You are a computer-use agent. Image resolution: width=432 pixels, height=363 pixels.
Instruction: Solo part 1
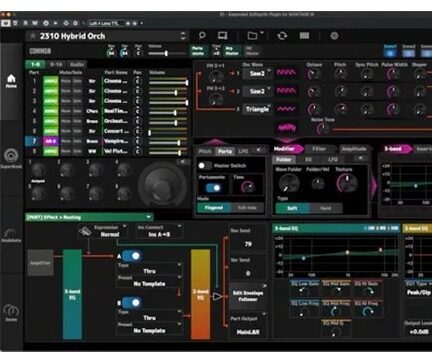coord(77,81)
